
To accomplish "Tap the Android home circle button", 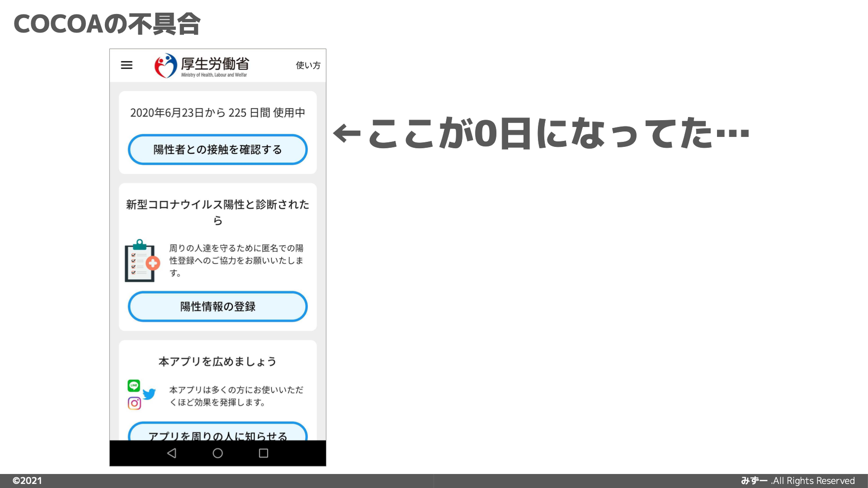I will (217, 453).
